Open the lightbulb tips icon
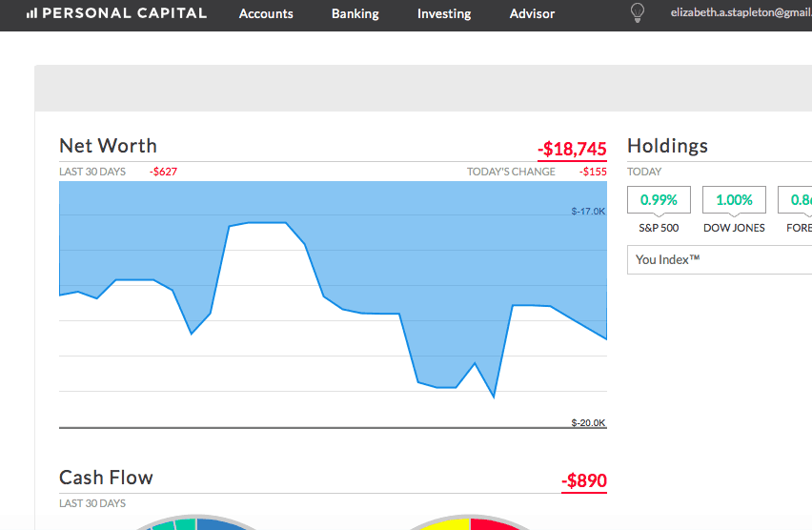 coord(638,13)
